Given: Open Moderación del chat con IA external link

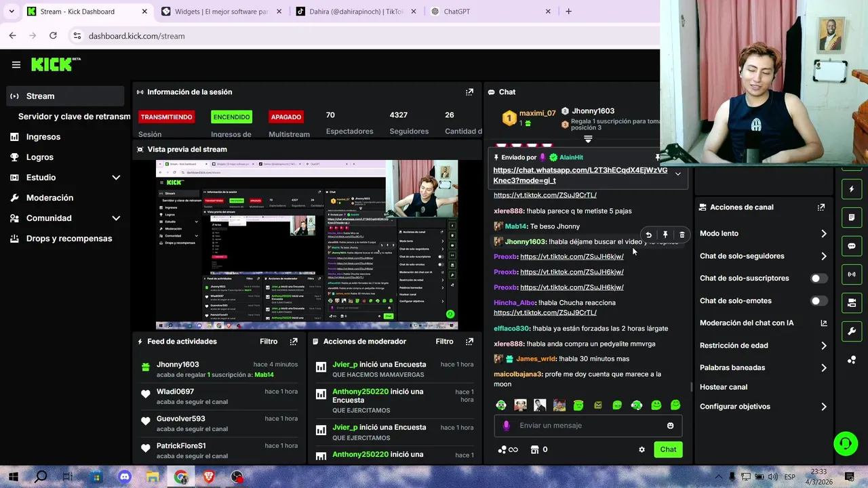Looking at the screenshot, I should click(824, 323).
